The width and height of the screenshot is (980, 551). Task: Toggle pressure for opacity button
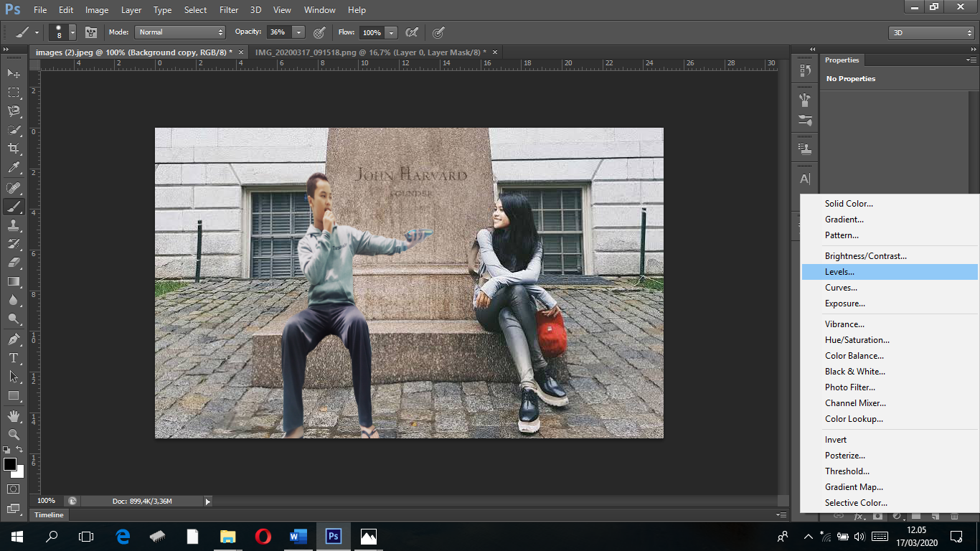coord(319,32)
